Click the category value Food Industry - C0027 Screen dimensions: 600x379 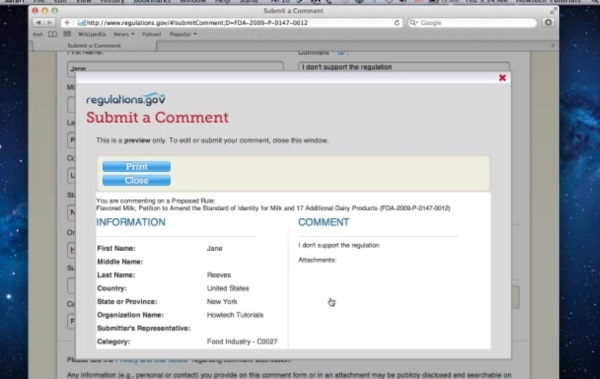242,341
